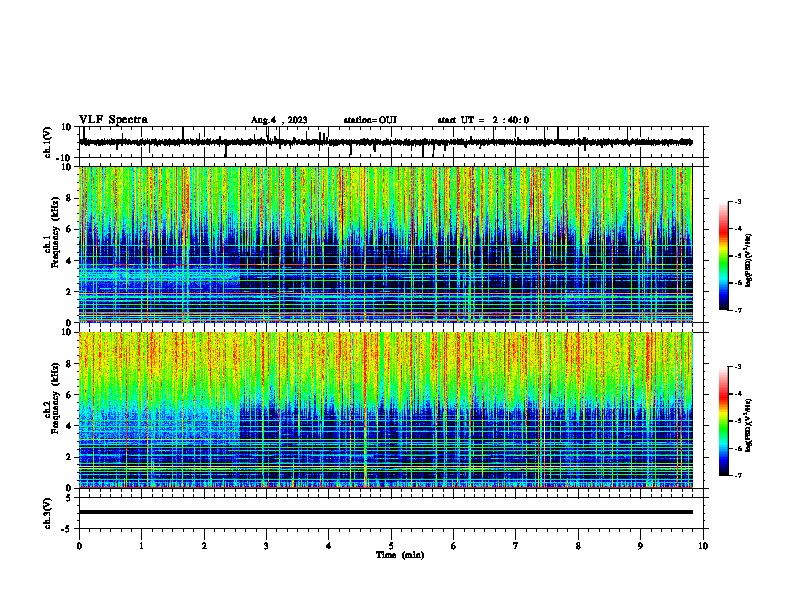
Task: Click time axis tick label '4'
Action: (329, 546)
